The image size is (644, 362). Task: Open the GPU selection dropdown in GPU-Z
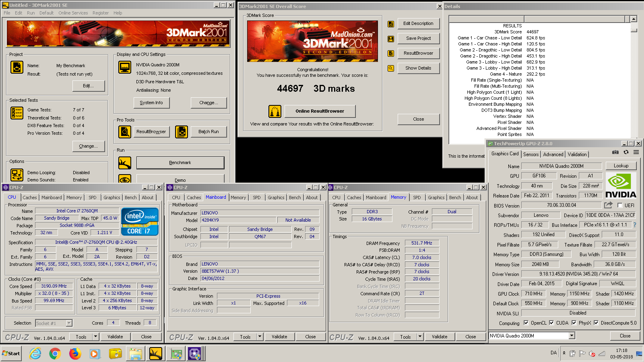[572, 336]
